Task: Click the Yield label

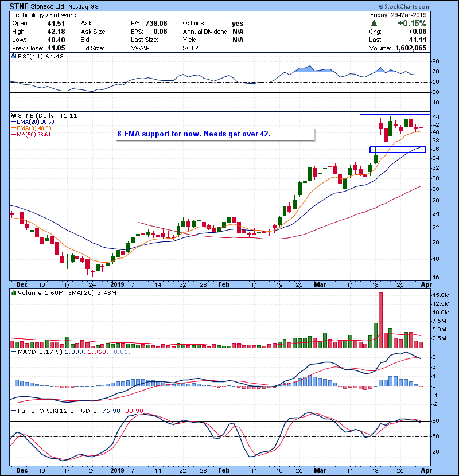Action: (x=190, y=40)
